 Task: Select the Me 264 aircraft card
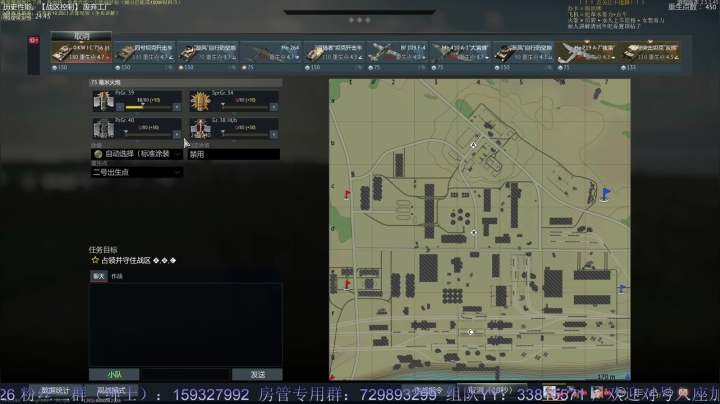[x=271, y=52]
